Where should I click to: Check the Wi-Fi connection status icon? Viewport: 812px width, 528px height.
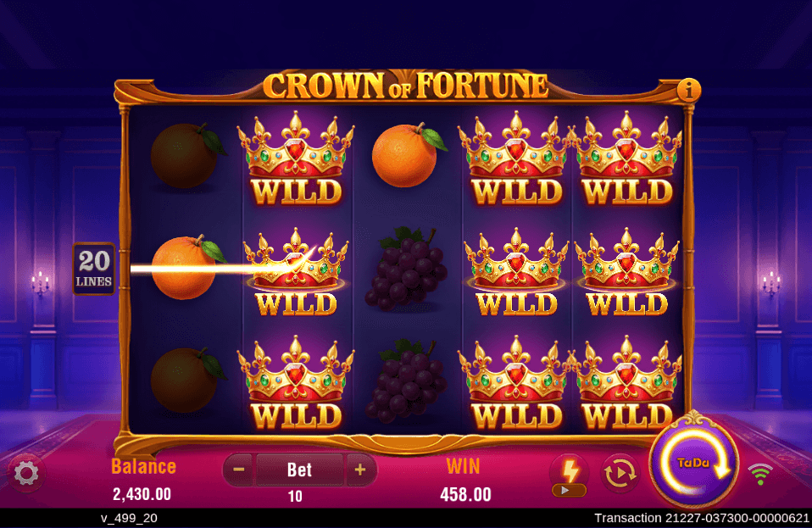760,474
